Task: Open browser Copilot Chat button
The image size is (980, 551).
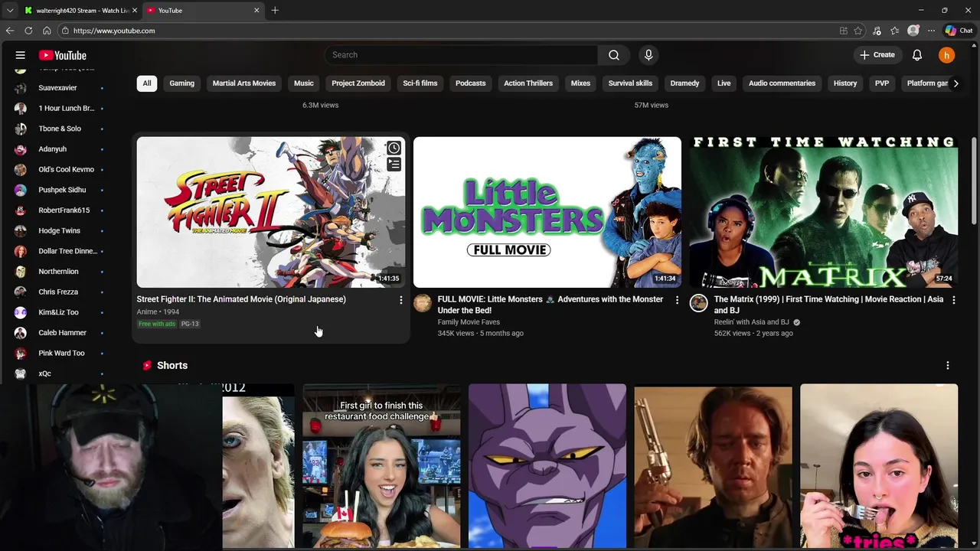Action: point(959,31)
